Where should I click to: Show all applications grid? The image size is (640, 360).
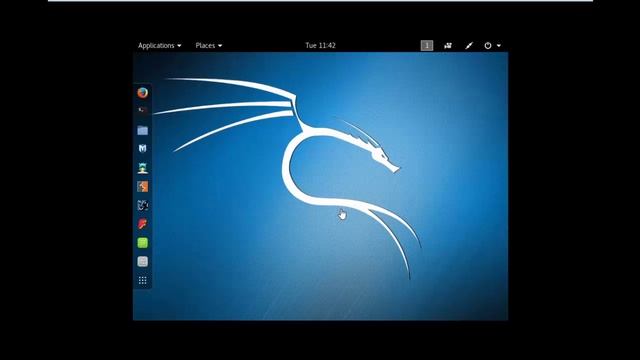[x=142, y=280]
